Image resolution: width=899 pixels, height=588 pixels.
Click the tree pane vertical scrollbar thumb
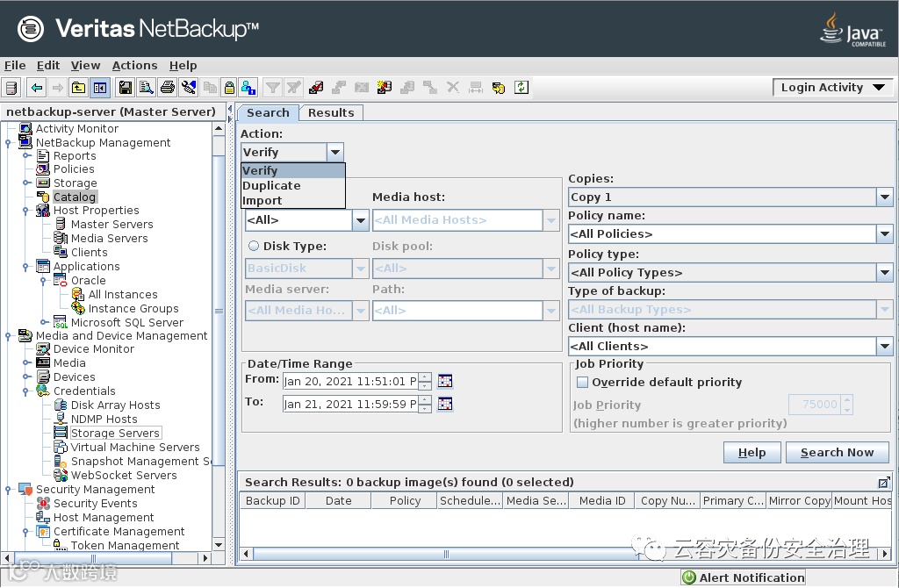click(x=219, y=310)
